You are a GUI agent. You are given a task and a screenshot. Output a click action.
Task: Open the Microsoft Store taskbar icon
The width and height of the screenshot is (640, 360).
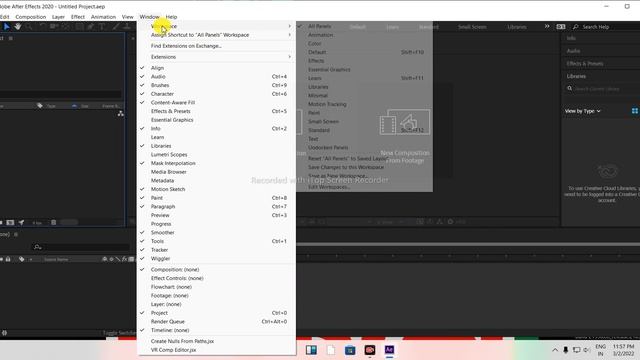coord(350,350)
